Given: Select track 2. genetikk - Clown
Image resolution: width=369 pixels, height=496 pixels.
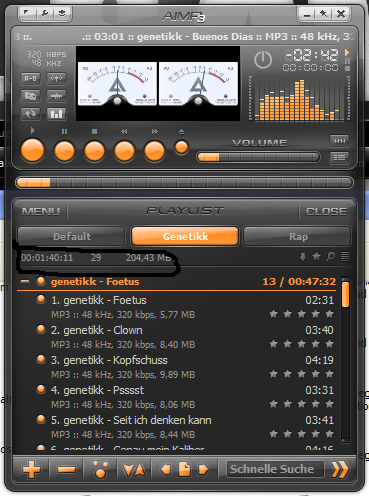Looking at the screenshot, I should [176, 337].
